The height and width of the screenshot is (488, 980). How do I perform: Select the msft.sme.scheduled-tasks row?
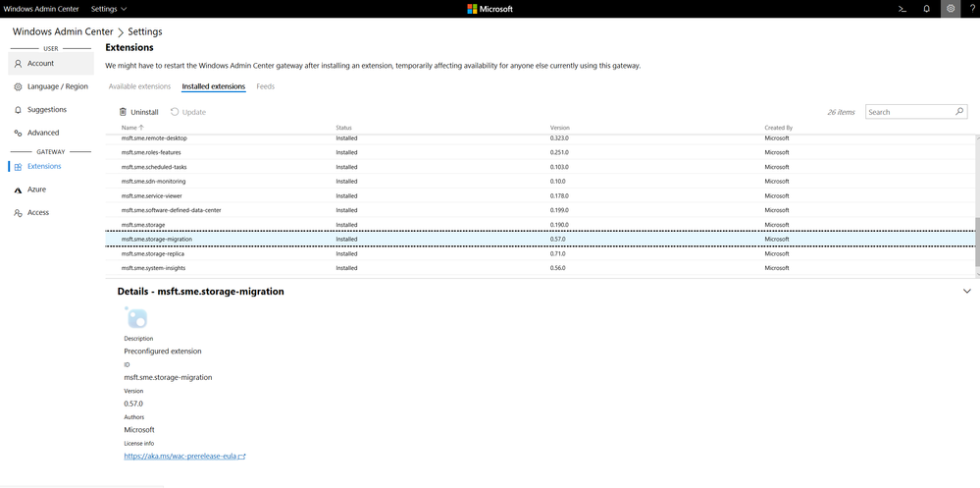click(540, 167)
